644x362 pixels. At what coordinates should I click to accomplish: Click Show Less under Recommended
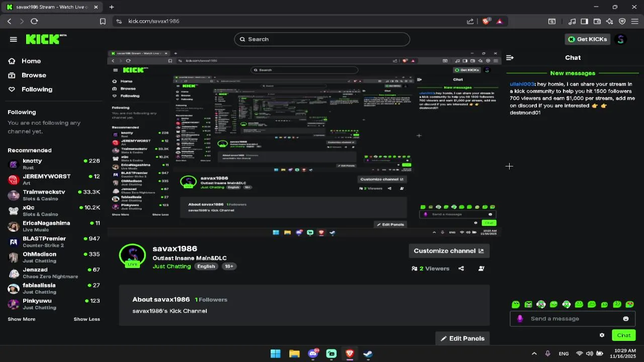87,319
